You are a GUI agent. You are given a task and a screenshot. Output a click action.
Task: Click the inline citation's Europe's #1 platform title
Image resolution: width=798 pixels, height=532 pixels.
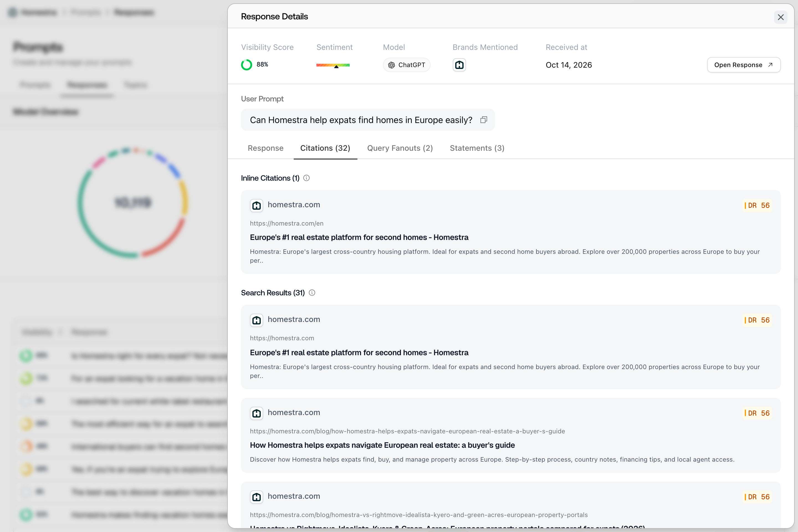coord(359,237)
